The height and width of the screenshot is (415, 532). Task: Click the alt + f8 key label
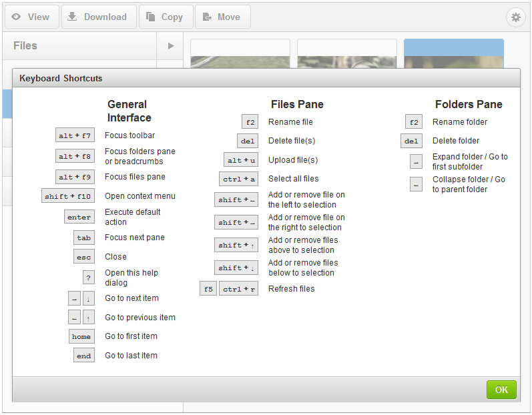tap(75, 156)
